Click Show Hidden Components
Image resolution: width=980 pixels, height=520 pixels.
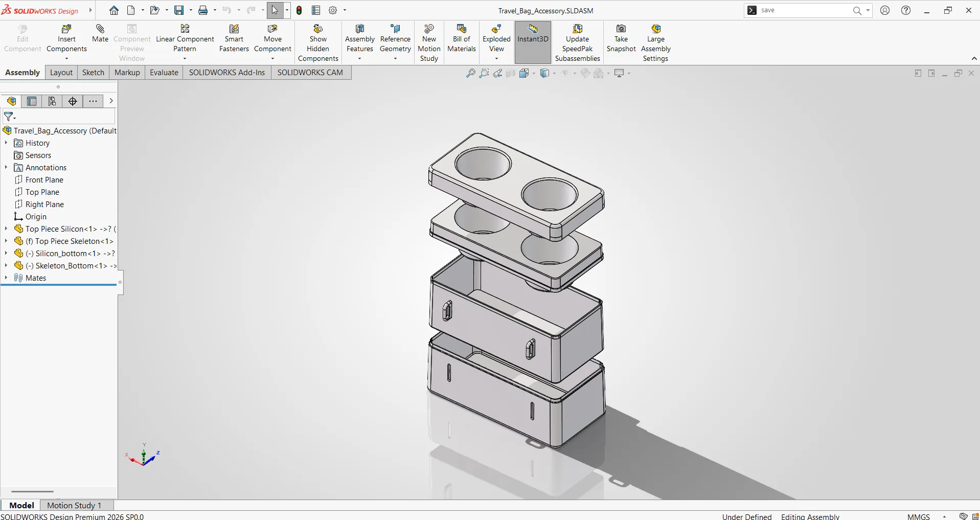pyautogui.click(x=318, y=43)
